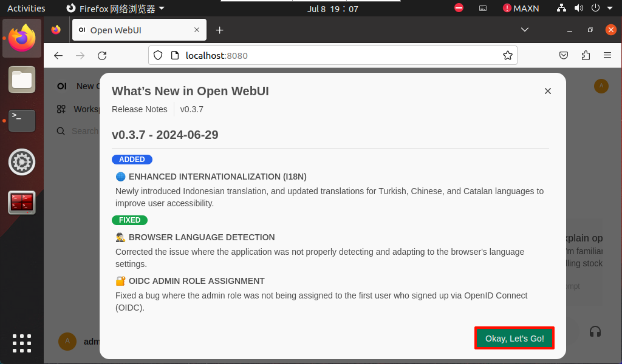Image resolution: width=622 pixels, height=364 pixels.
Task: Expand the Firefox app menu in top bar
Action: point(115,8)
